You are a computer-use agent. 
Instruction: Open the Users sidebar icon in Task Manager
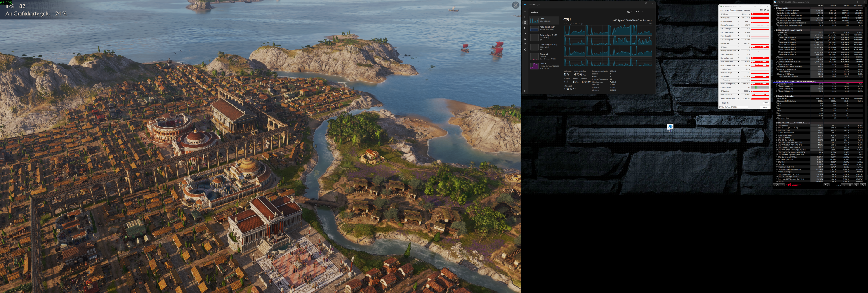click(525, 39)
